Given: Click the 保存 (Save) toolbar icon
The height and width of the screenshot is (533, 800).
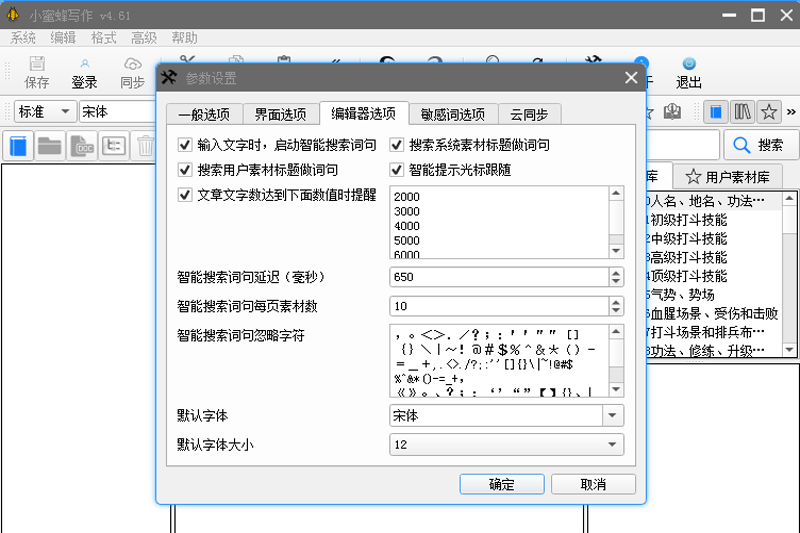Looking at the screenshot, I should [x=36, y=72].
